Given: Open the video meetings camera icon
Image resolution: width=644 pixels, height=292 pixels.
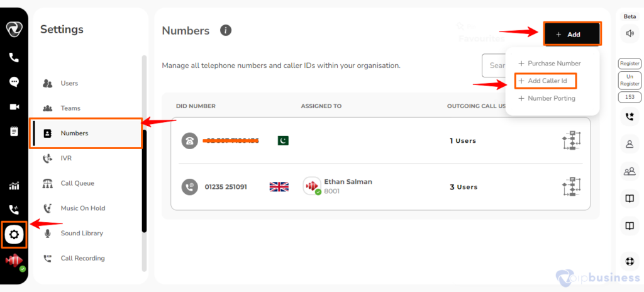Looking at the screenshot, I should tap(14, 107).
